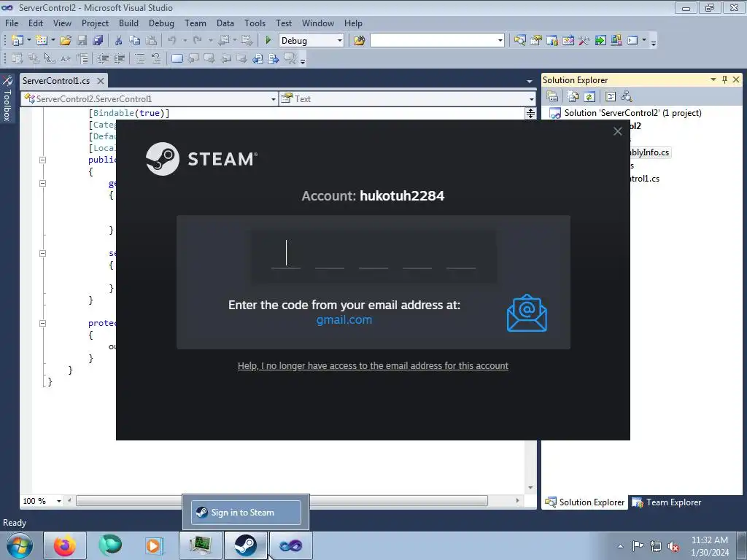Open the Start Page green arrow icon
The image size is (747, 560).
point(600,41)
